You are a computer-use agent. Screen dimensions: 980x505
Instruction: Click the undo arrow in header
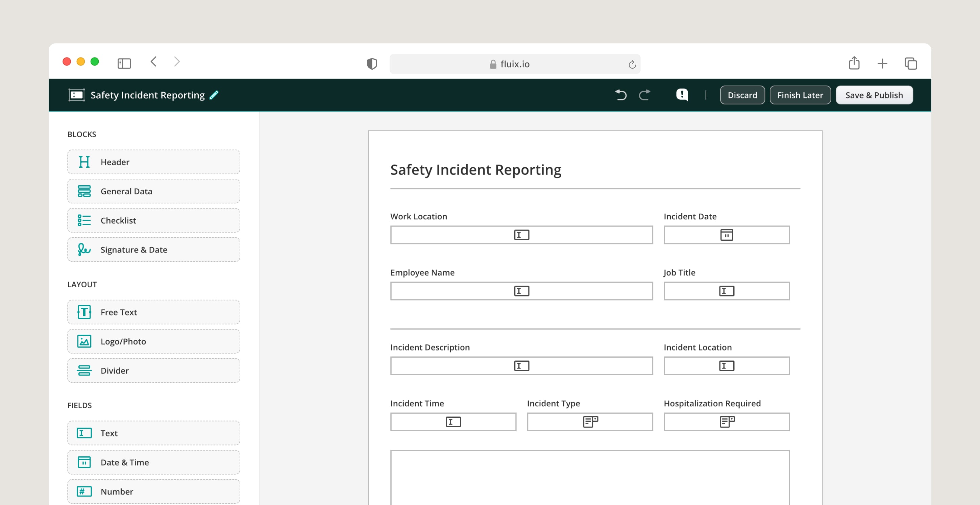tap(621, 95)
